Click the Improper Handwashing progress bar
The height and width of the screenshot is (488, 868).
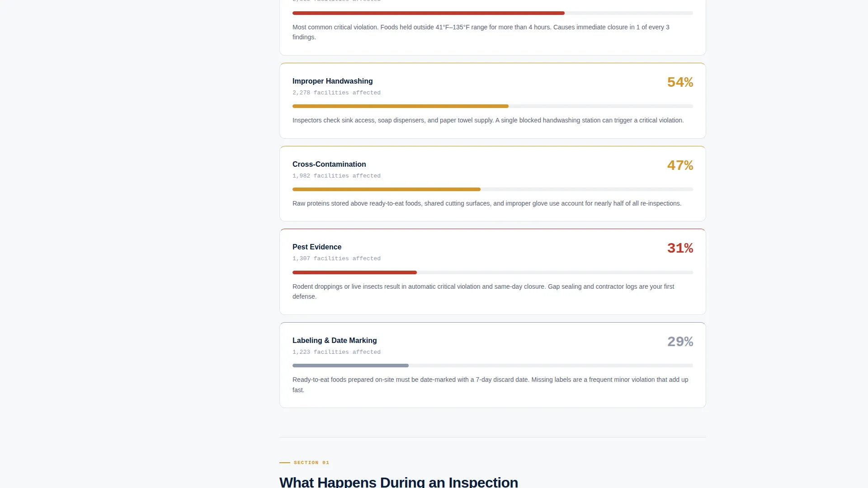[x=493, y=106]
